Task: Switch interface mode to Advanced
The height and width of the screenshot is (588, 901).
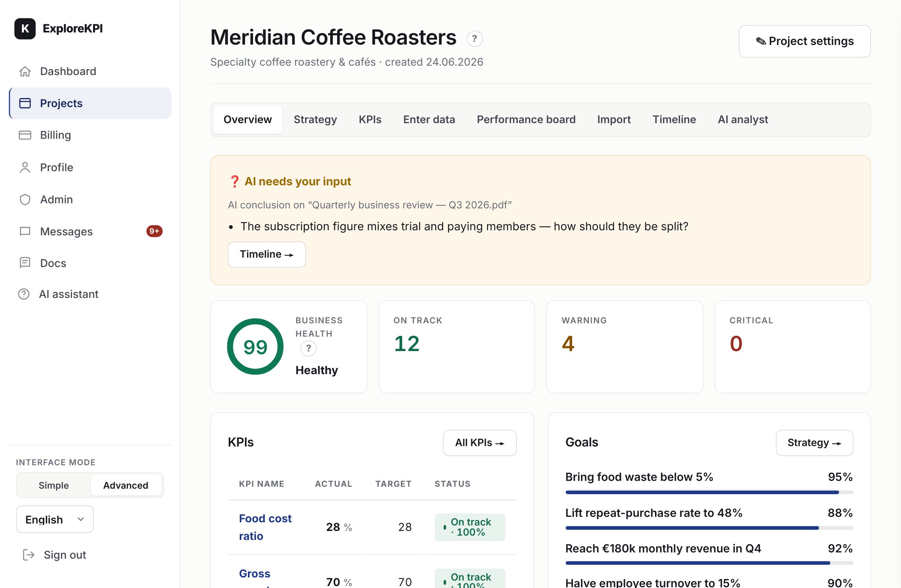Action: point(126,485)
